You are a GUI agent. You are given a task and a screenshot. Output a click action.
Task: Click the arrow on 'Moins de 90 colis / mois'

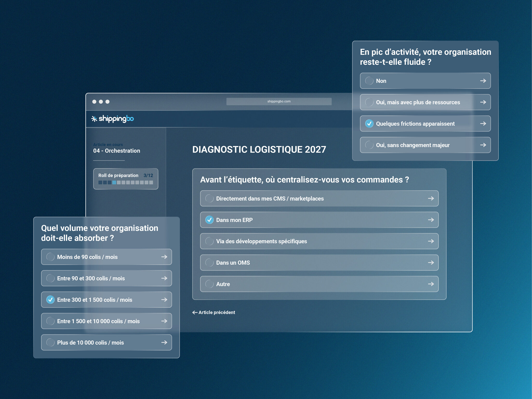[x=164, y=257]
